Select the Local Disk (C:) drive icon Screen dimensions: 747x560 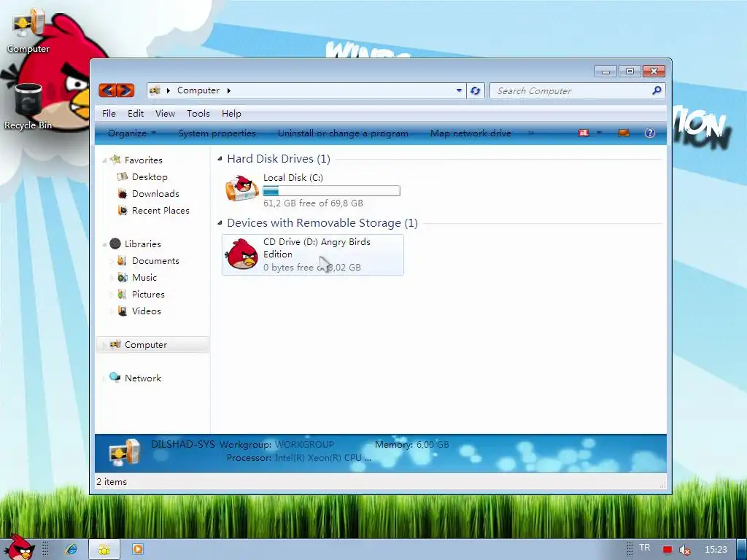click(x=241, y=187)
